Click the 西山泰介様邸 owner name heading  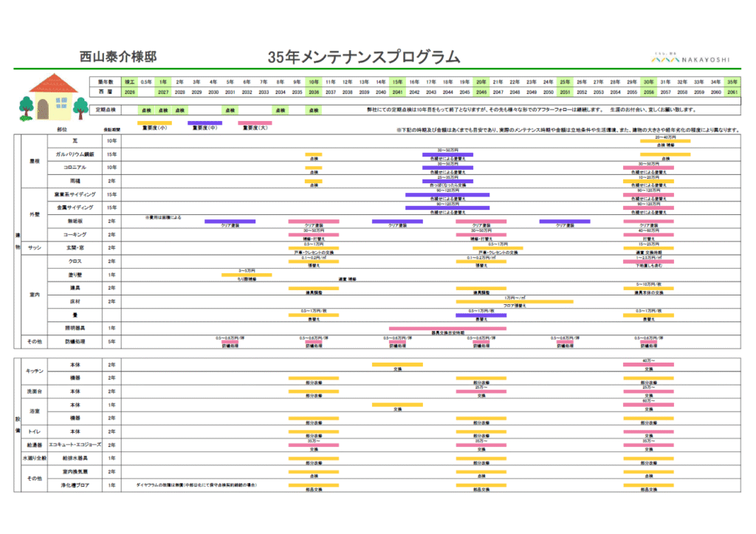tap(117, 57)
